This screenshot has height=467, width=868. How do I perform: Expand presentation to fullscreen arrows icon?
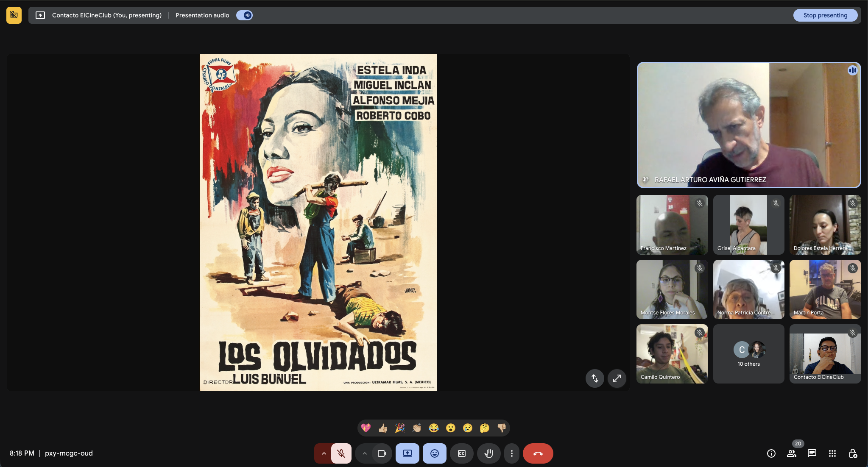point(617,378)
